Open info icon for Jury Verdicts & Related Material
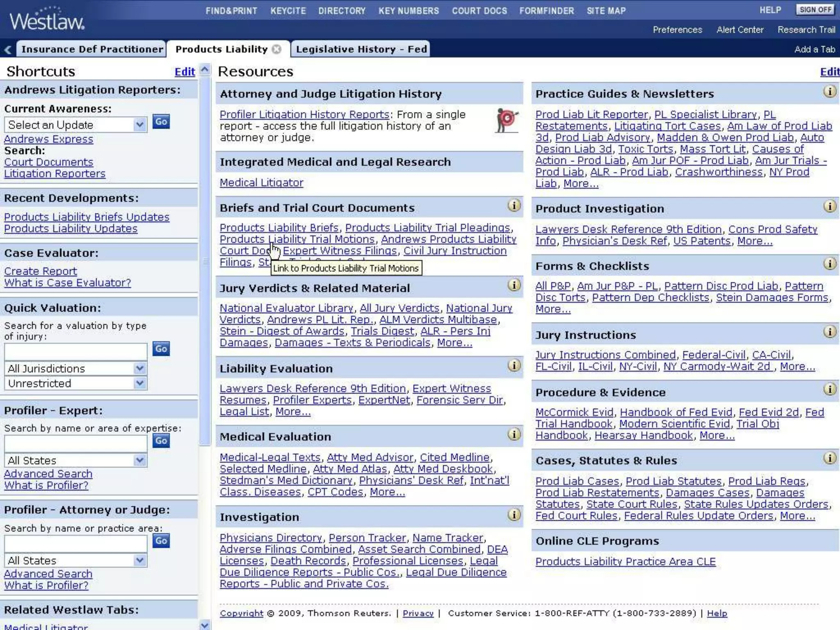Screen dimensions: 840x630 click(x=514, y=285)
